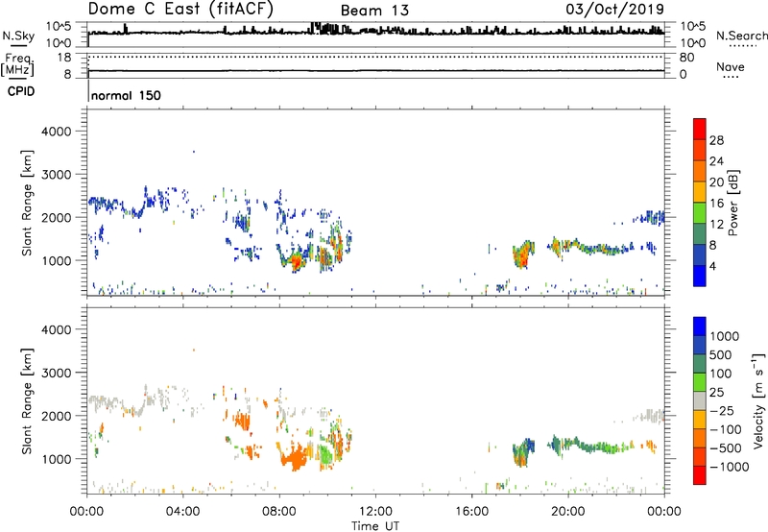The image size is (768, 532).
Task: Click the "18" frequency axis tick
Action: pyautogui.click(x=64, y=58)
